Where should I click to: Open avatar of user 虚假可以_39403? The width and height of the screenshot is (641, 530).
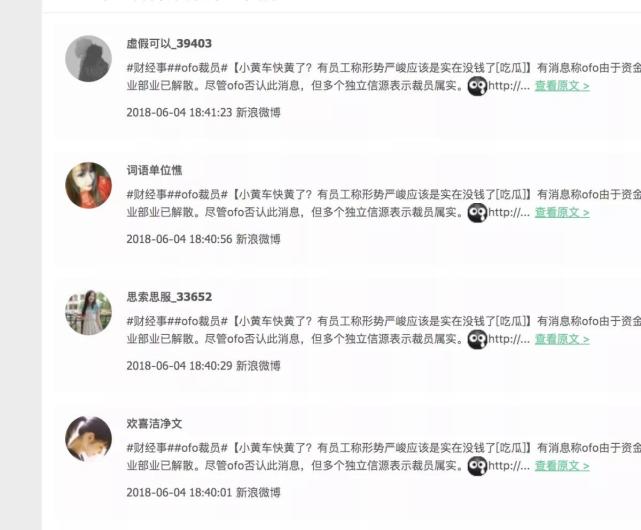88,58
